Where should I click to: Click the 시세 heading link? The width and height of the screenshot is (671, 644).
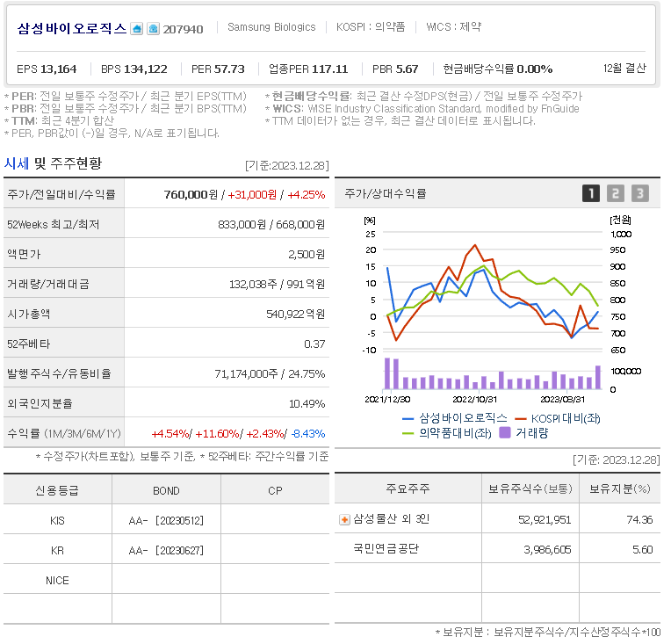click(x=17, y=163)
